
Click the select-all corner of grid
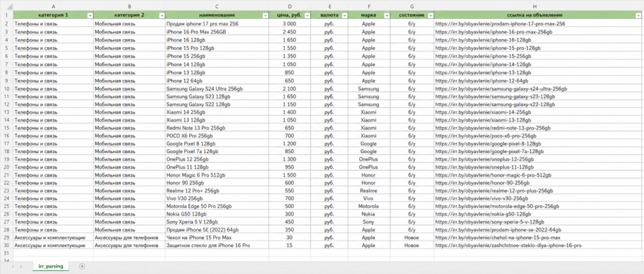[6, 6]
